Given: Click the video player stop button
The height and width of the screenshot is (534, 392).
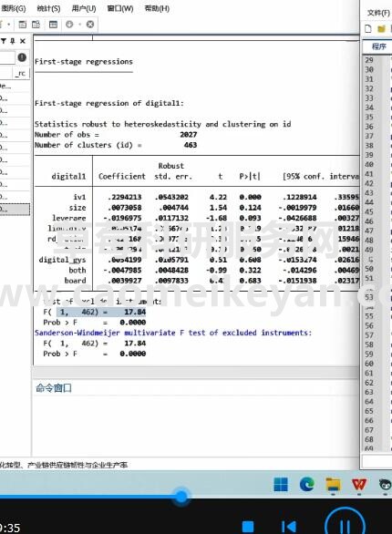Looking at the screenshot, I should (x=248, y=527).
